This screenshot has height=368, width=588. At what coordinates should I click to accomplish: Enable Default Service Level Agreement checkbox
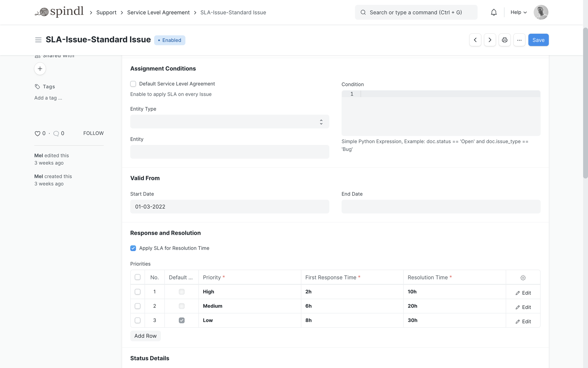[133, 84]
